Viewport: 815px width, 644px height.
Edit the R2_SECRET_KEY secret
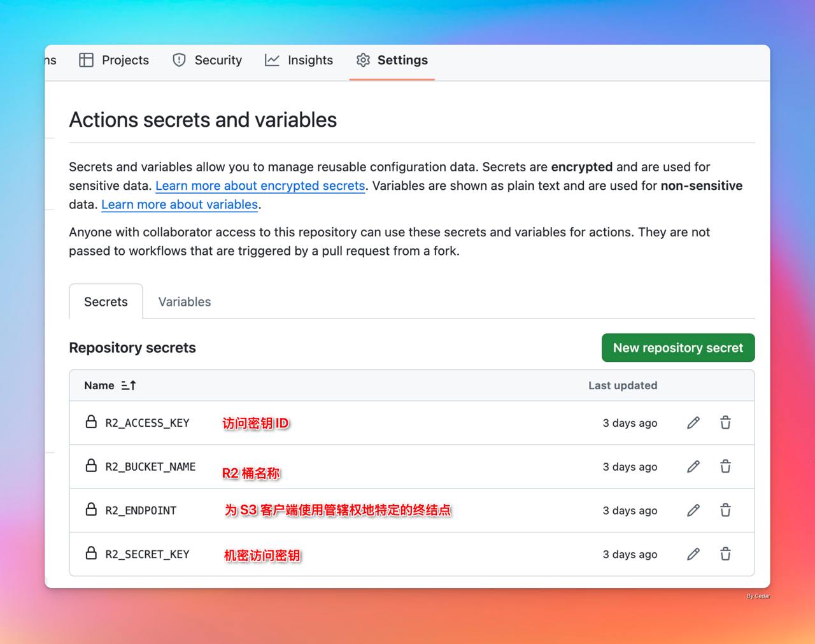pyautogui.click(x=693, y=554)
